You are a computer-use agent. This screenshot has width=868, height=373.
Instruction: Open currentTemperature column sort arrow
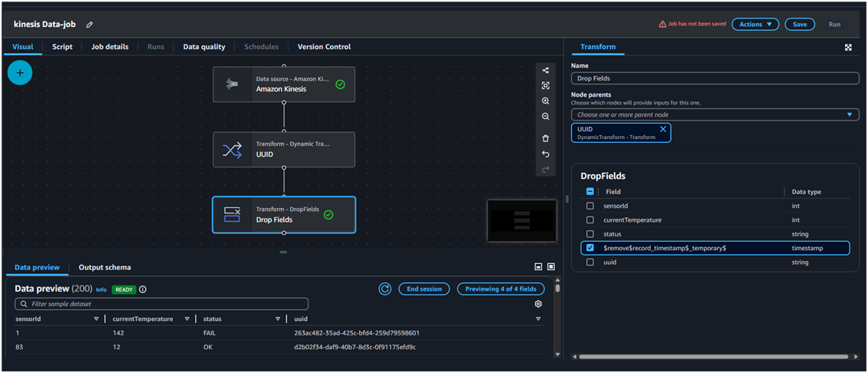click(187, 319)
